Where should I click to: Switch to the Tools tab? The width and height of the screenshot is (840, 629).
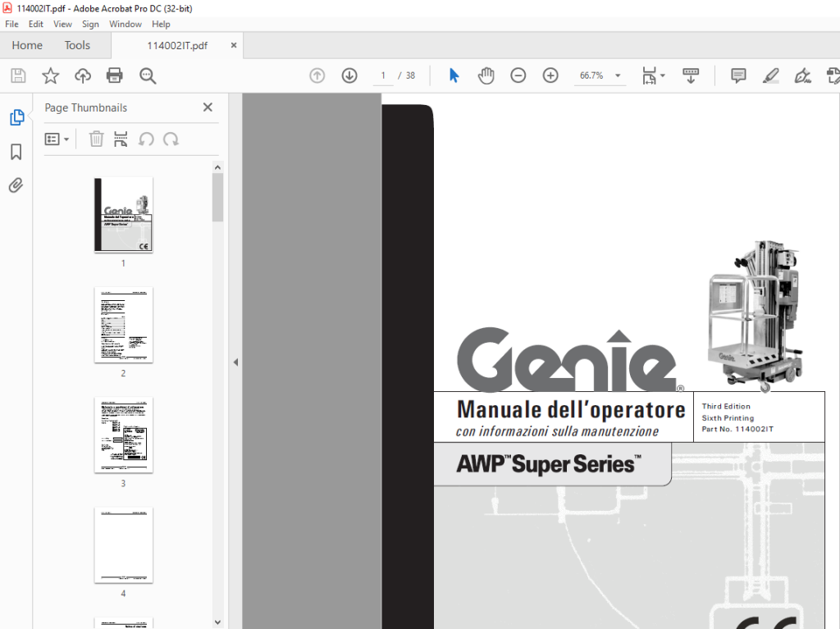(x=77, y=46)
